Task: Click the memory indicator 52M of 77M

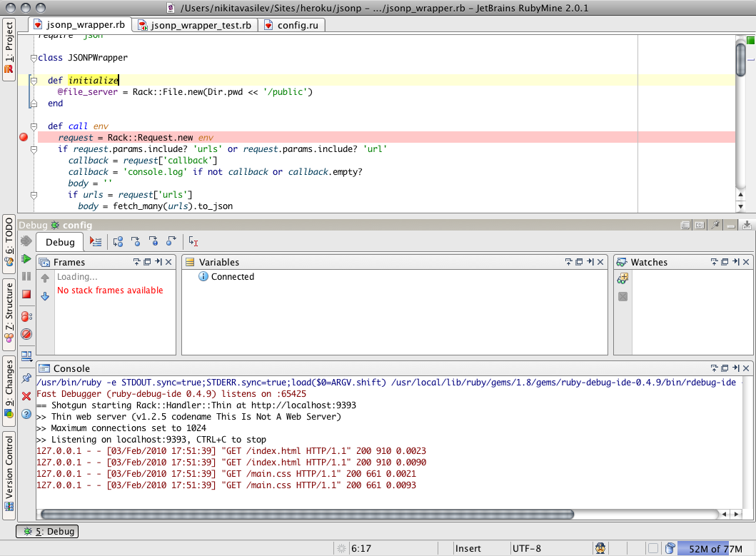Action: [715, 549]
